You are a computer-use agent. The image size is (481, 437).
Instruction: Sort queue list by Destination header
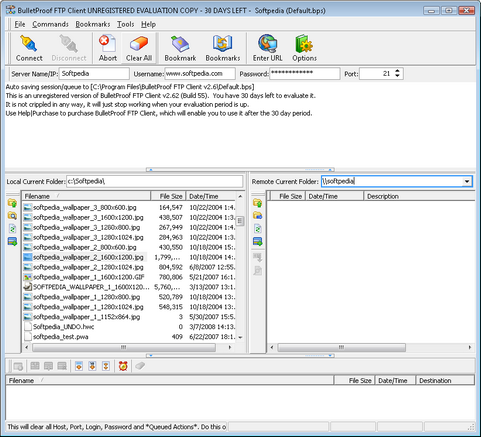coord(445,380)
